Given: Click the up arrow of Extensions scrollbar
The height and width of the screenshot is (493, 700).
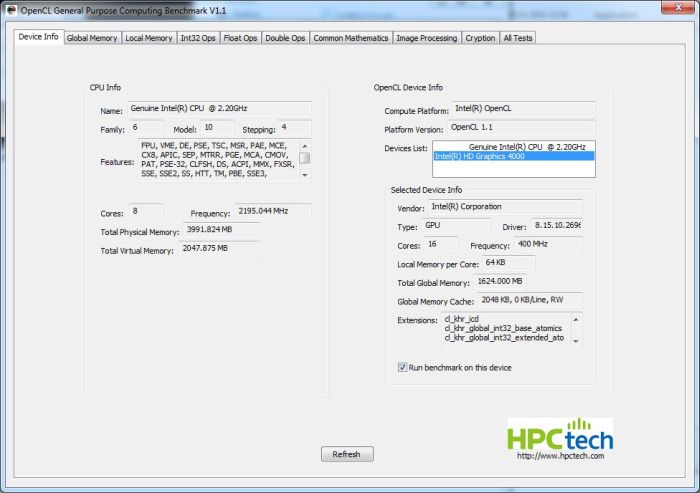Looking at the screenshot, I should click(x=576, y=319).
